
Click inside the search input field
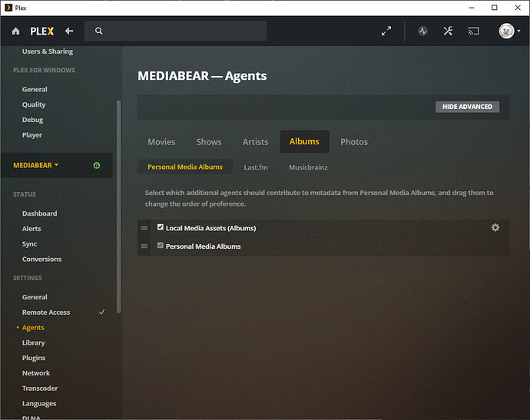(175, 31)
